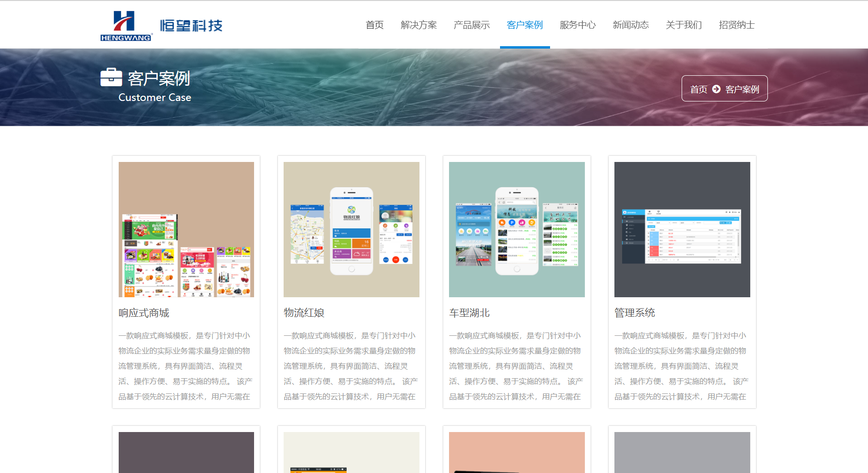Click the 物流红娘 case title

[x=304, y=313]
